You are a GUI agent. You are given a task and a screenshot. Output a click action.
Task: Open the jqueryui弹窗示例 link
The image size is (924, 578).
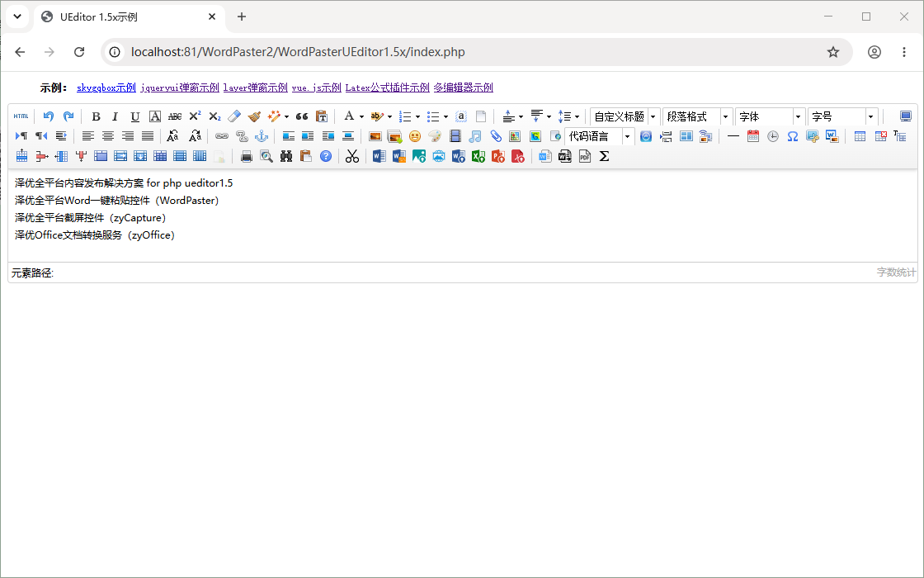180,88
